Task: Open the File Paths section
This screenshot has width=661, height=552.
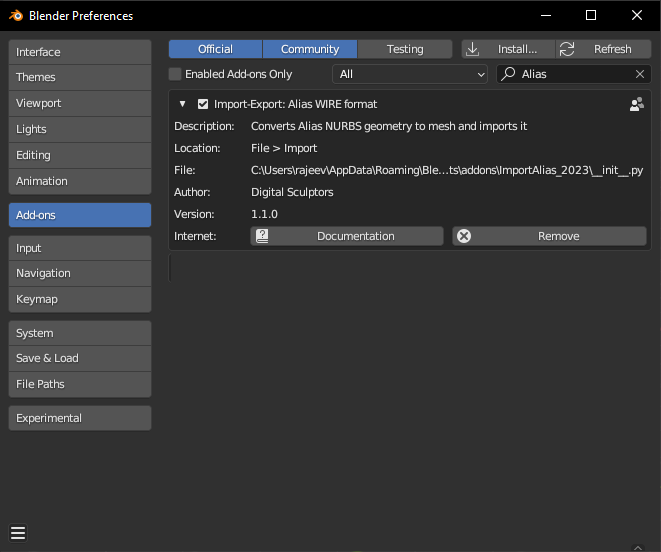Action: 80,384
